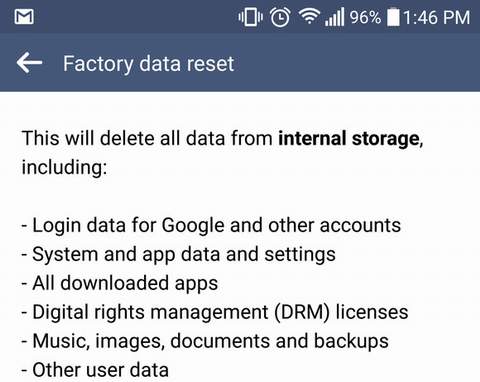Tap the Factory data reset title
480x382 pixels.
click(x=149, y=63)
